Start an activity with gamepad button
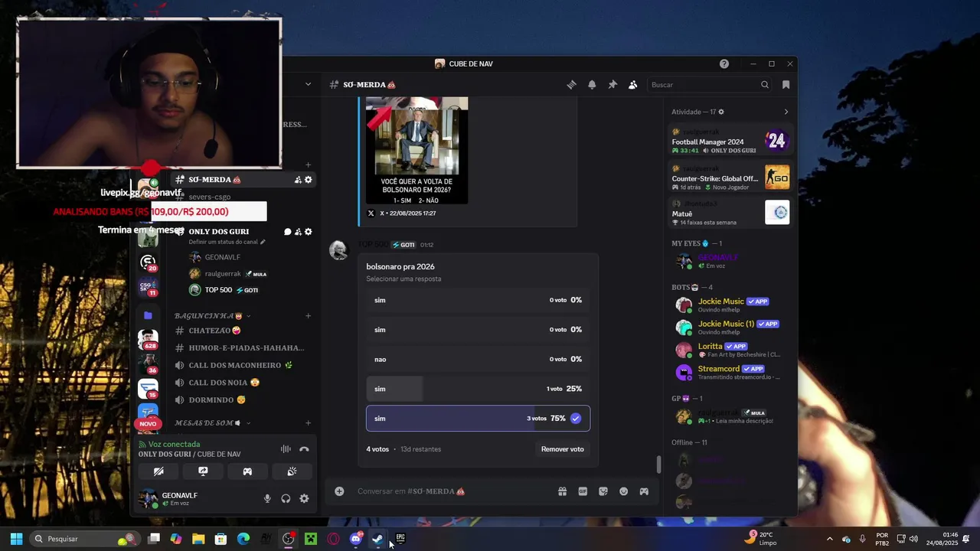The width and height of the screenshot is (980, 551). 247,471
